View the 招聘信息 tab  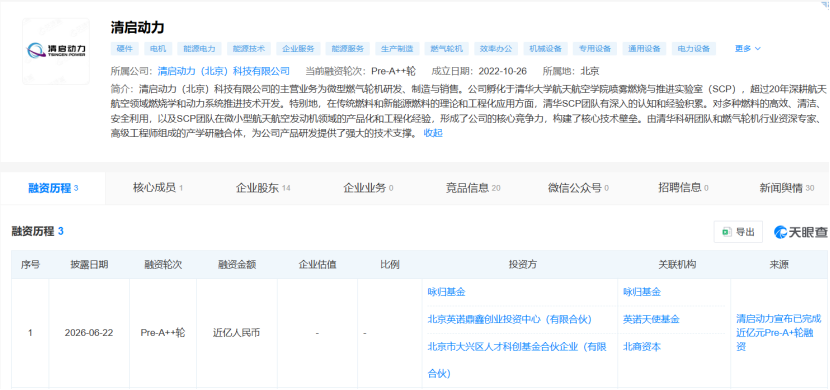point(683,187)
